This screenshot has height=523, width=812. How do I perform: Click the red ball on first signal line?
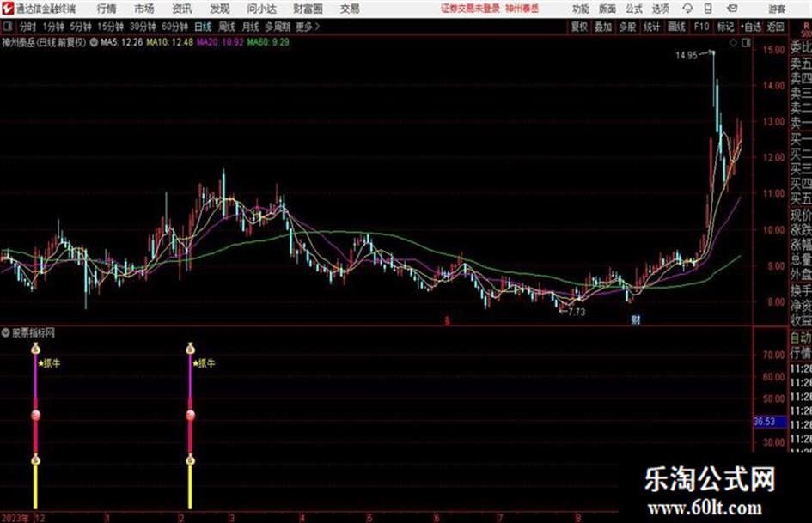35,415
